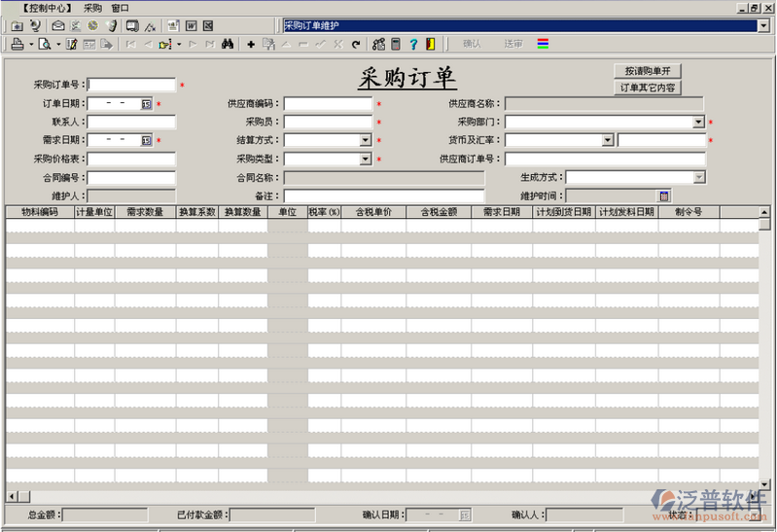
Task: Click the binoculars find icon
Action: pyautogui.click(x=227, y=44)
